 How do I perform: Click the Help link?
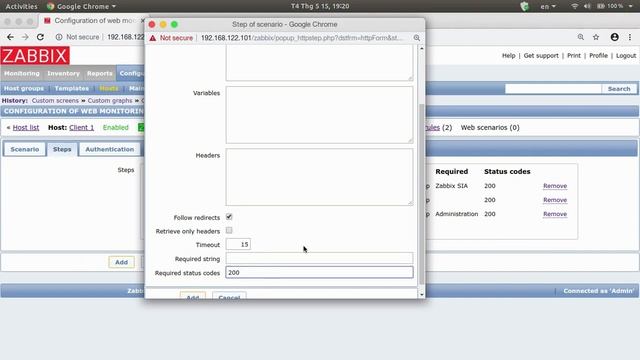pos(509,56)
